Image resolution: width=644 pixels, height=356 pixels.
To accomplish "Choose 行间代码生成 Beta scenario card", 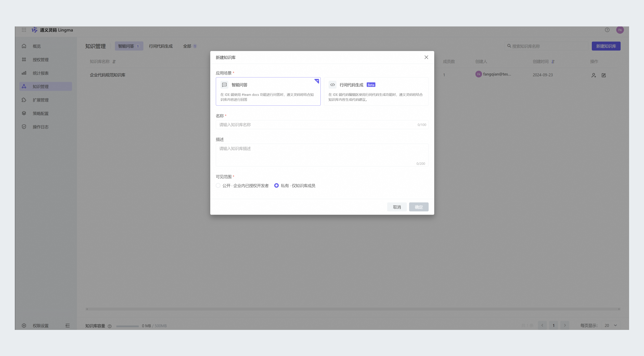I will pyautogui.click(x=376, y=91).
